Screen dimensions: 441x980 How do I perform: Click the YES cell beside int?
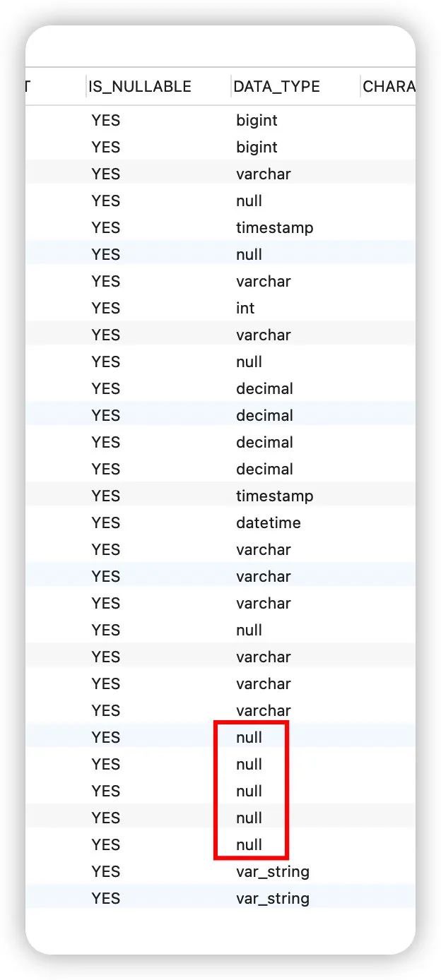click(x=106, y=308)
